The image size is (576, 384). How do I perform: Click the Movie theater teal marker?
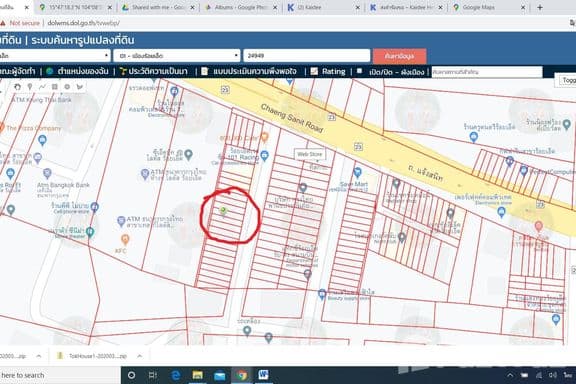(x=90, y=232)
